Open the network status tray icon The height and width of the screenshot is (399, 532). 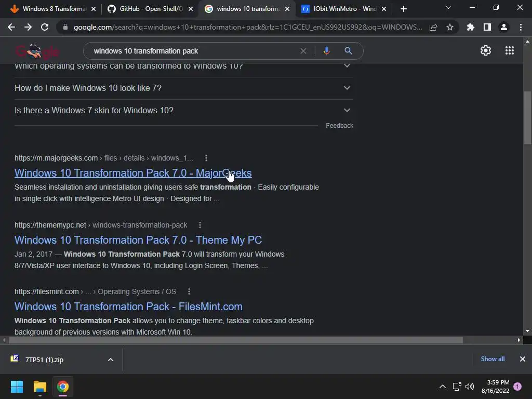pos(457,387)
